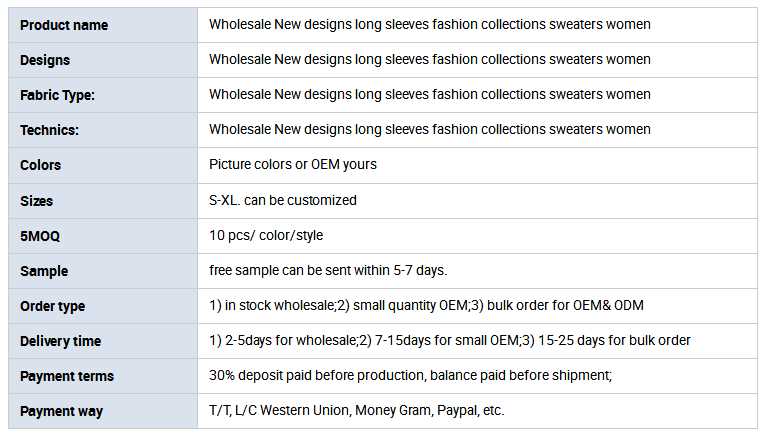Click the '10 pcs/ color/style' value

point(266,235)
